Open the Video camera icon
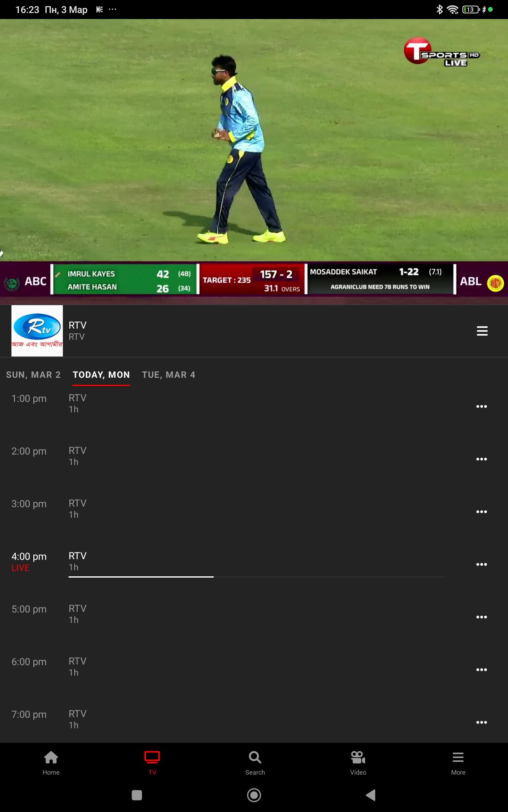 (x=358, y=757)
